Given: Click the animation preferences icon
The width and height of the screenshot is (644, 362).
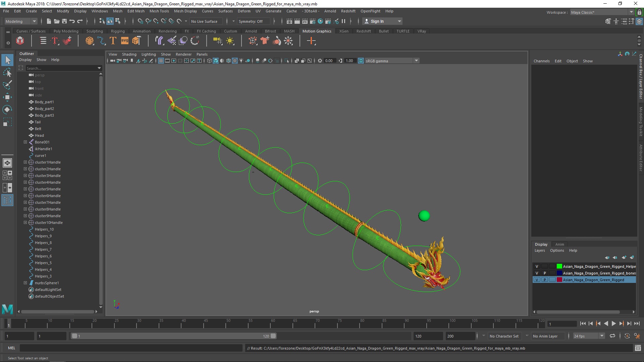Looking at the screenshot, I should (637, 336).
